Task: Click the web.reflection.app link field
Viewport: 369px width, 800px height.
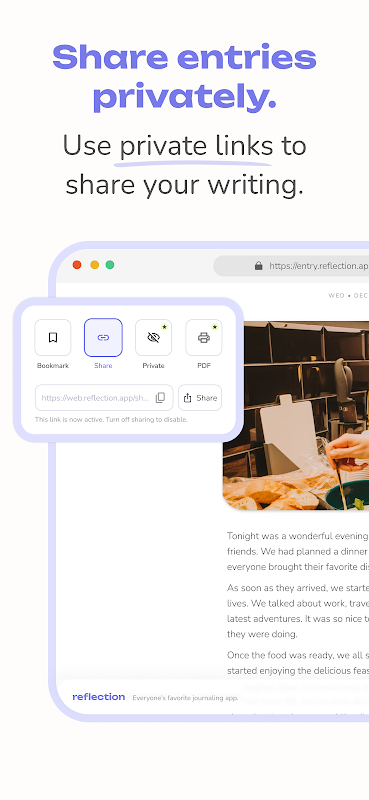Action: click(104, 397)
